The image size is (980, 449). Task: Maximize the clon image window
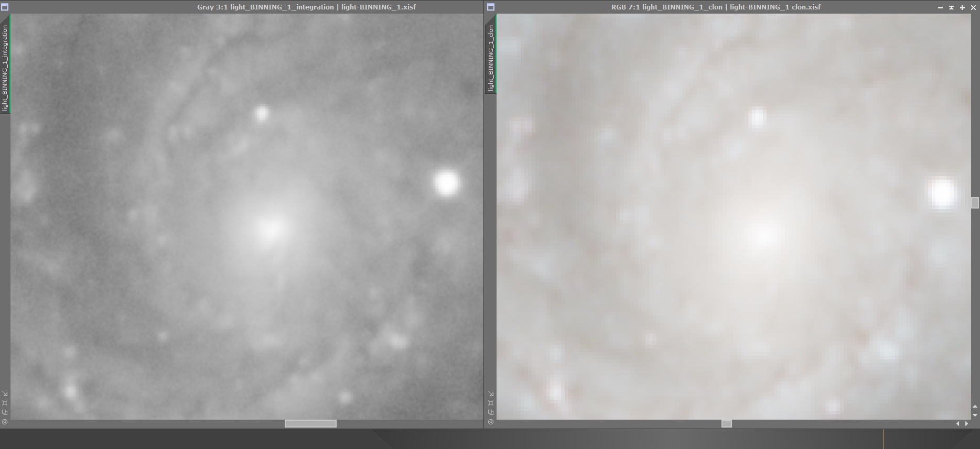962,7
